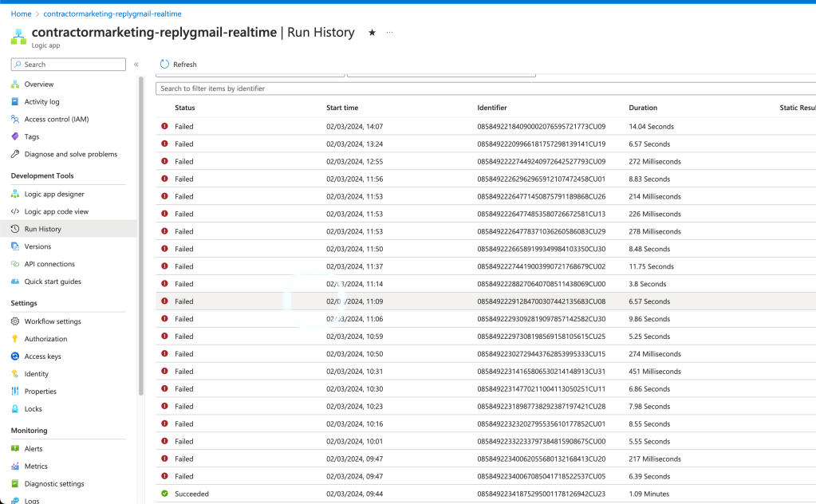Click the Logic app resource icon
This screenshot has width=816, height=504.
click(18, 37)
